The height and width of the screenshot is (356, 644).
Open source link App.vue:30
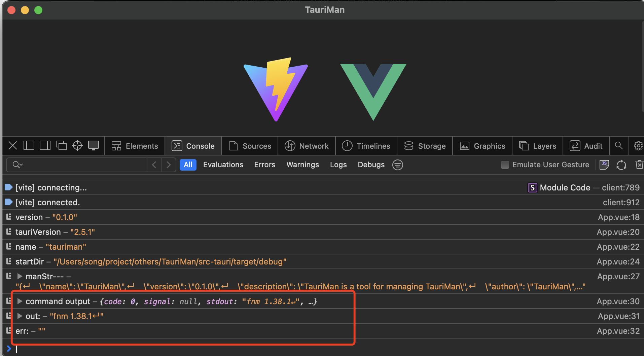618,301
